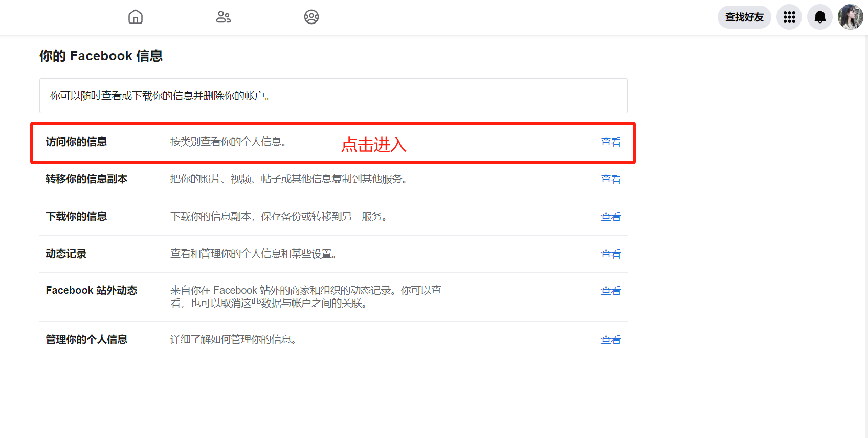Select the Facebook 站外动态 row title
Viewport: 868px width, 438px height.
(x=92, y=291)
